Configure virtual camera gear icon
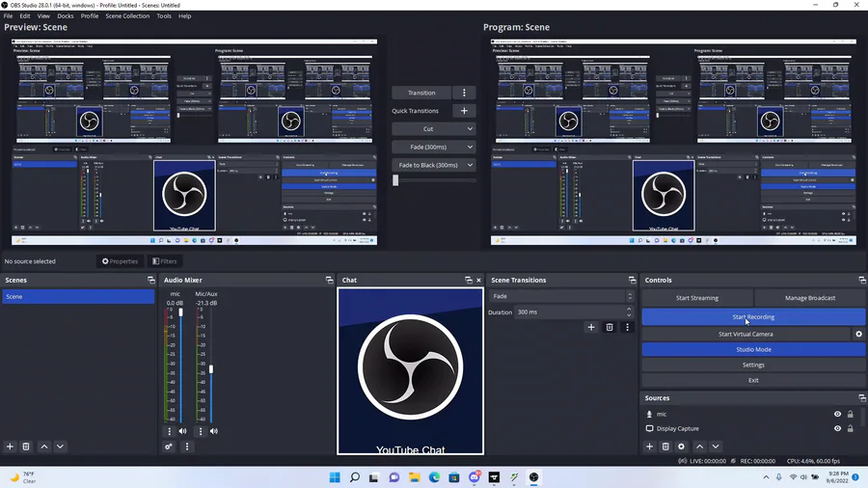This screenshot has width=868, height=488. tap(858, 335)
